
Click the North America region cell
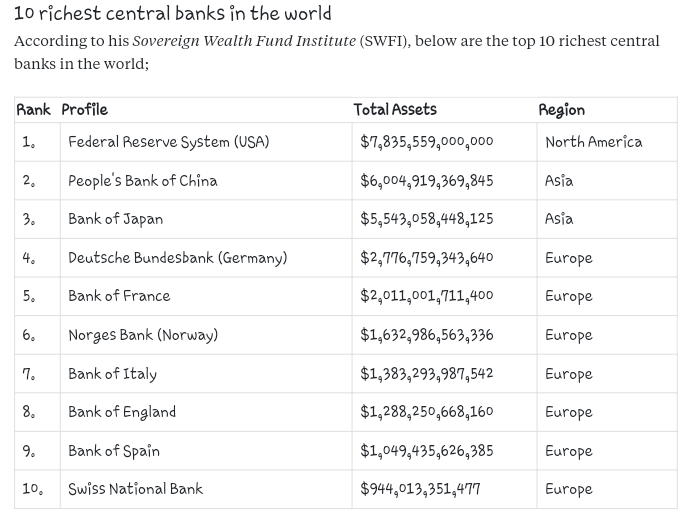593,142
